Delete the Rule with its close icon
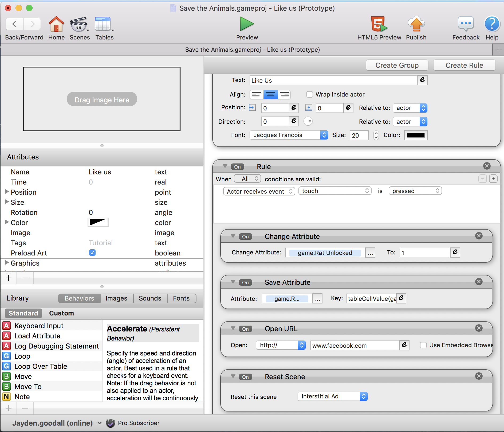Image resolution: width=504 pixels, height=432 pixels. 487,166
